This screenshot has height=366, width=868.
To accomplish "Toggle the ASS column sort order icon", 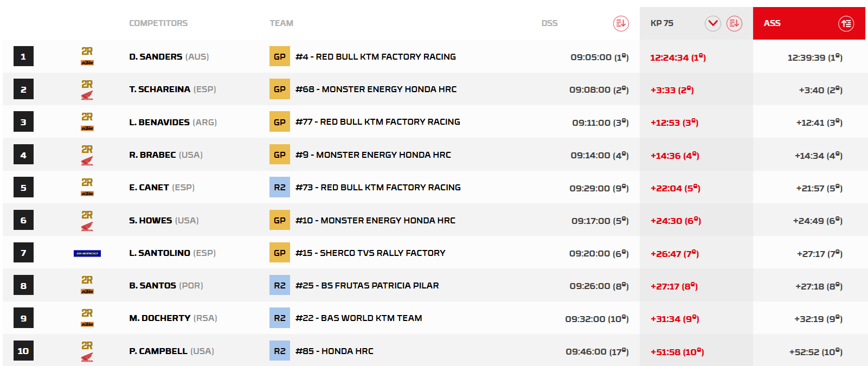I will pyautogui.click(x=846, y=23).
